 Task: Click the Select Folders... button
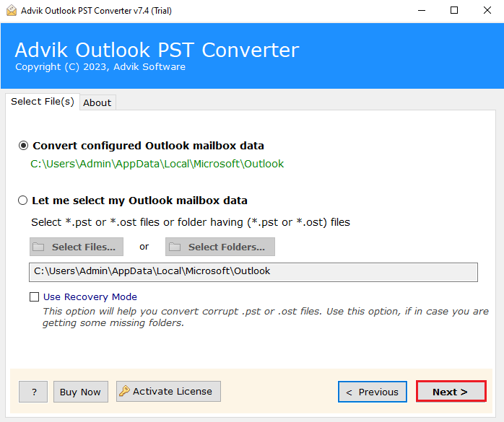[x=220, y=247]
